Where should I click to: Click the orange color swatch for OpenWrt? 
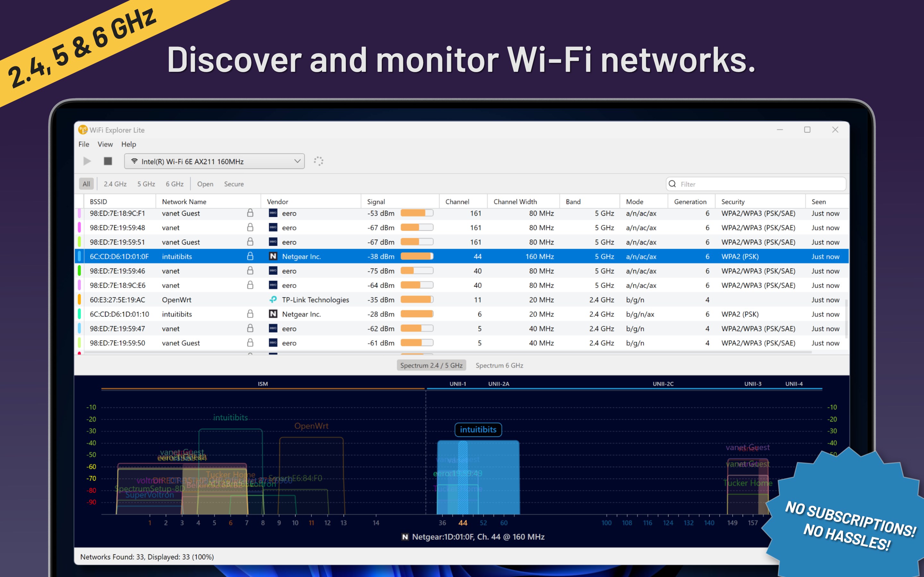click(x=79, y=300)
